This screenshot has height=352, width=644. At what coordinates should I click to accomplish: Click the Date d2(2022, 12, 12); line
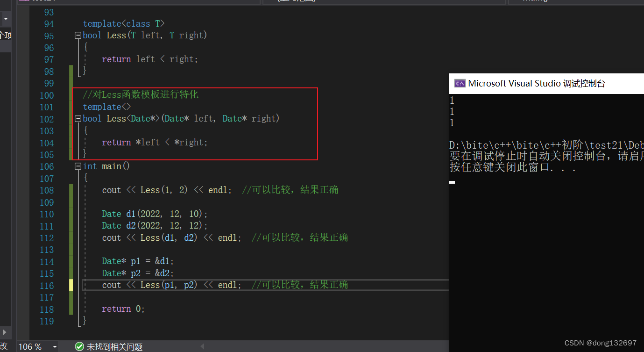[155, 226]
